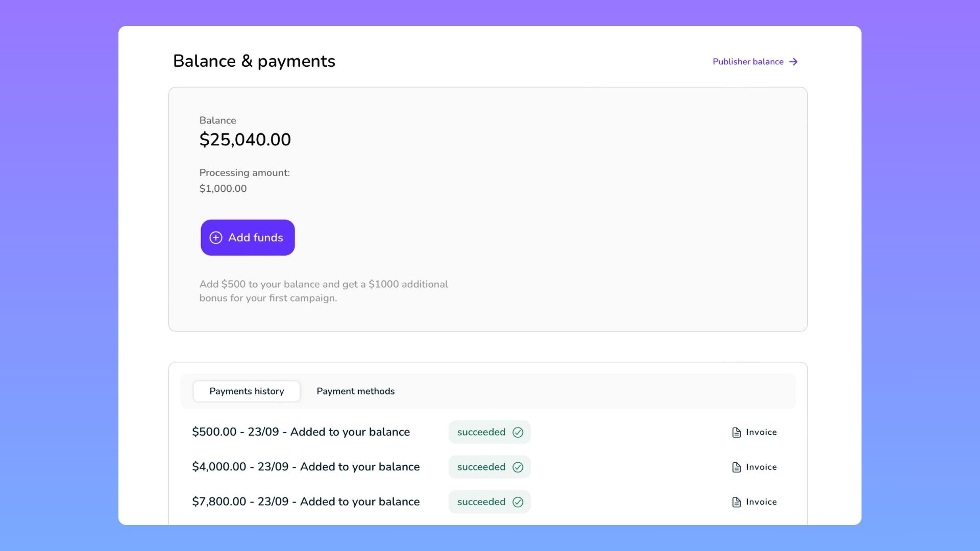Click the arrow icon beside Publisher balance
Screen dimensions: 980x551
(793, 62)
